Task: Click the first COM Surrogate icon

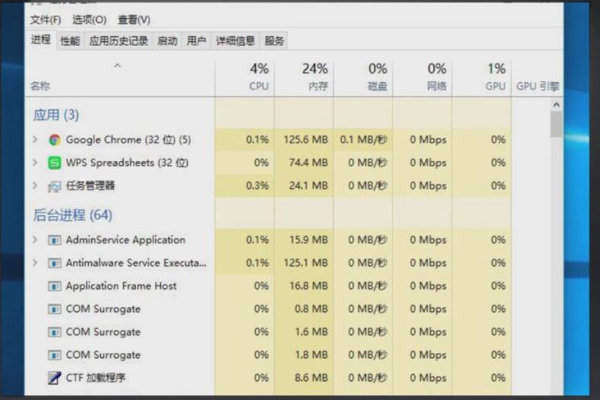Action: pos(54,309)
